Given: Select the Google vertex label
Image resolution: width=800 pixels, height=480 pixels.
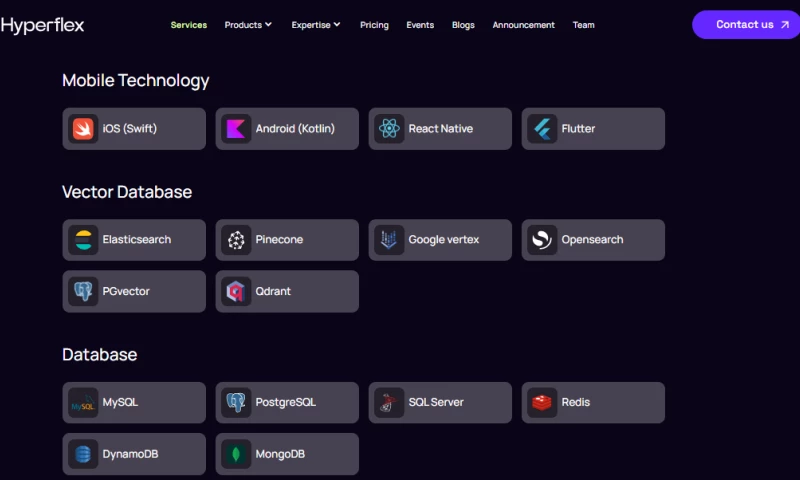Looking at the screenshot, I should [x=443, y=240].
